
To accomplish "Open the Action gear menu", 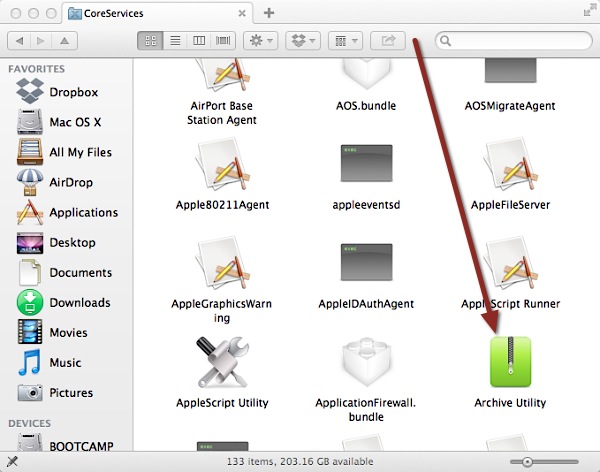I will (261, 41).
